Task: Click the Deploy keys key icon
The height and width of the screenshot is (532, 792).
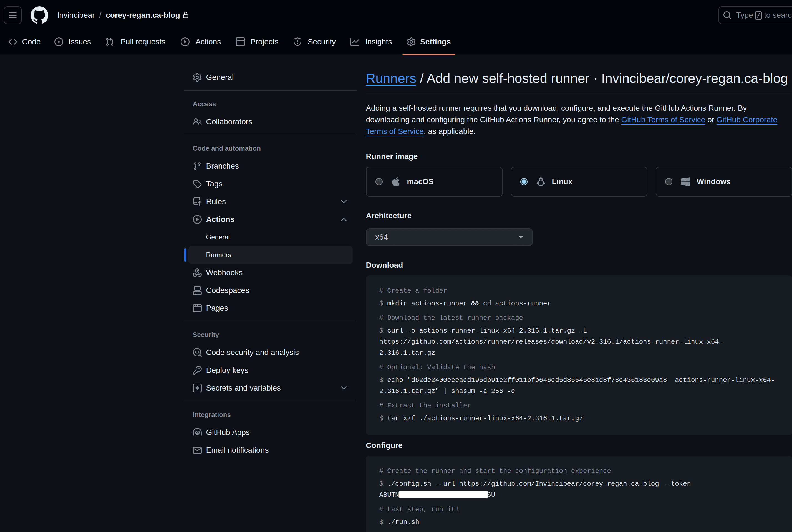Action: click(x=197, y=370)
